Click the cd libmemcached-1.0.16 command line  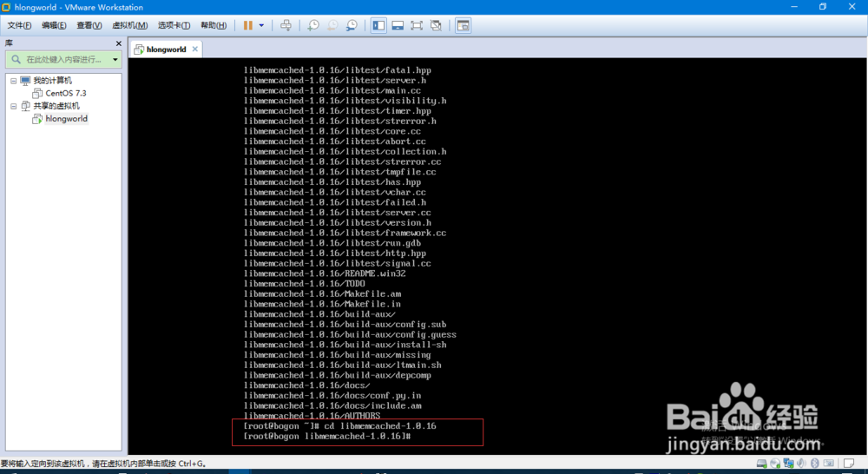click(340, 426)
